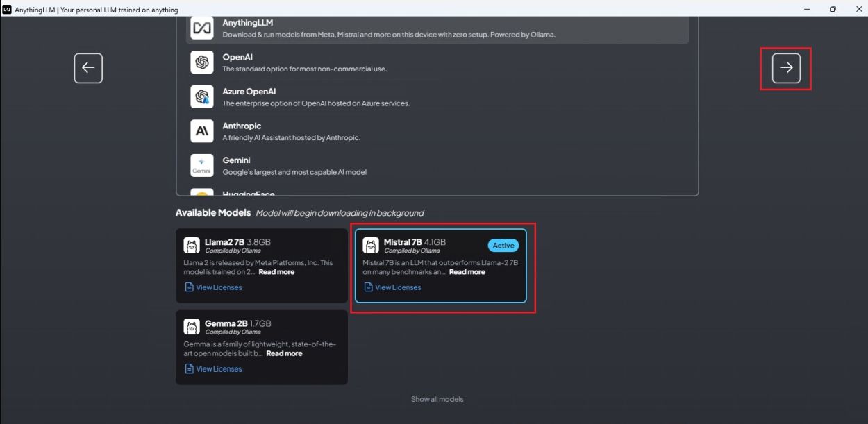Screen dimensions: 868x424
Task: Click Show all models
Action: (437, 398)
